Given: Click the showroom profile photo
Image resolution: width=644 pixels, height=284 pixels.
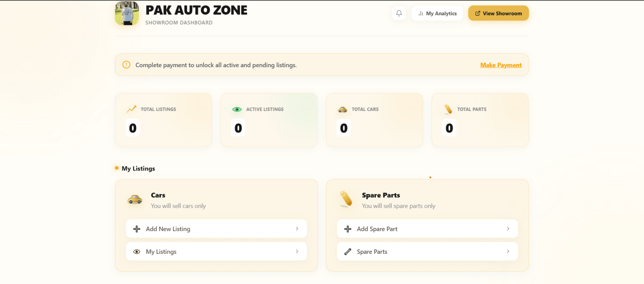Looking at the screenshot, I should (x=127, y=13).
